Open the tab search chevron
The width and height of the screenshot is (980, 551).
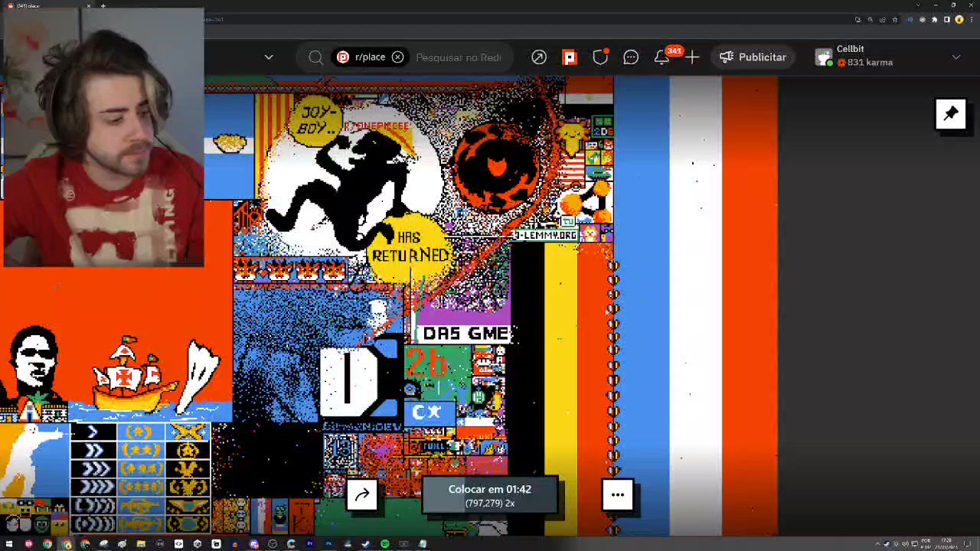(917, 5)
